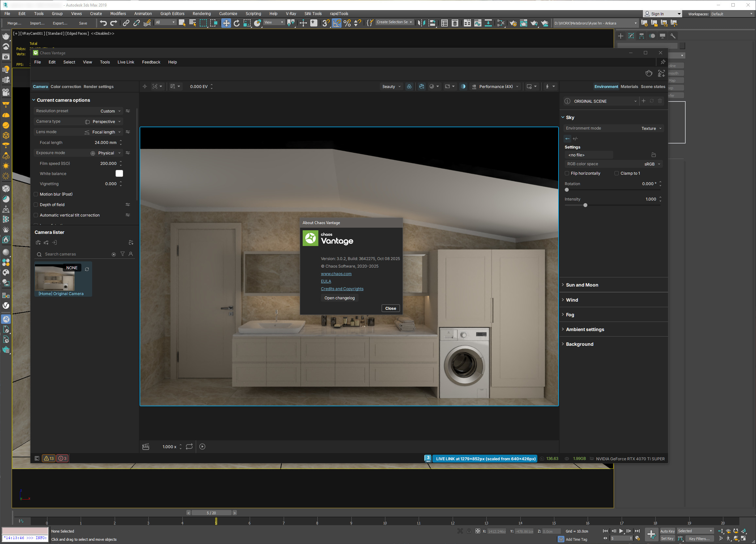The height and width of the screenshot is (544, 756).
Task: Open the Live Link menu
Action: coord(126,62)
